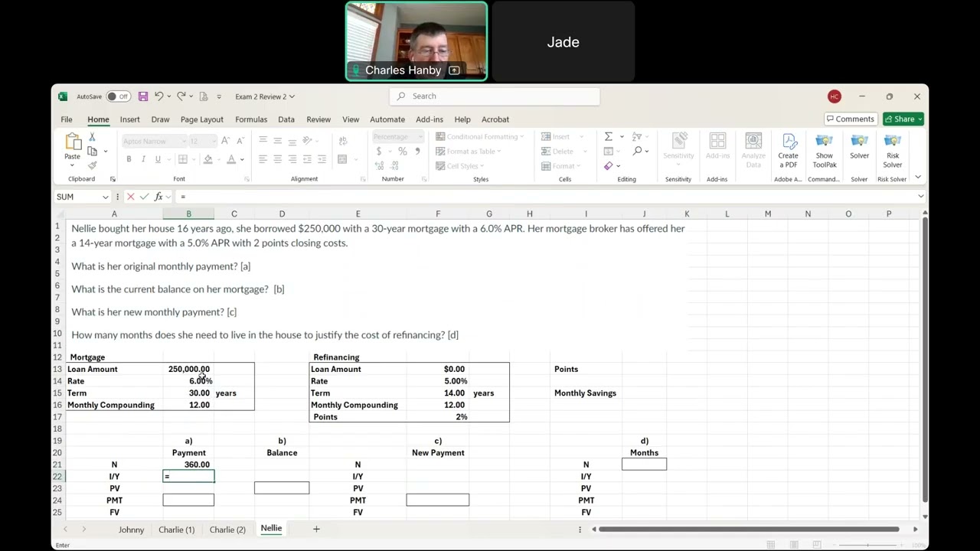Viewport: 980px width, 551px height.
Task: Select the Format Painter brush icon
Action: pyautogui.click(x=92, y=165)
